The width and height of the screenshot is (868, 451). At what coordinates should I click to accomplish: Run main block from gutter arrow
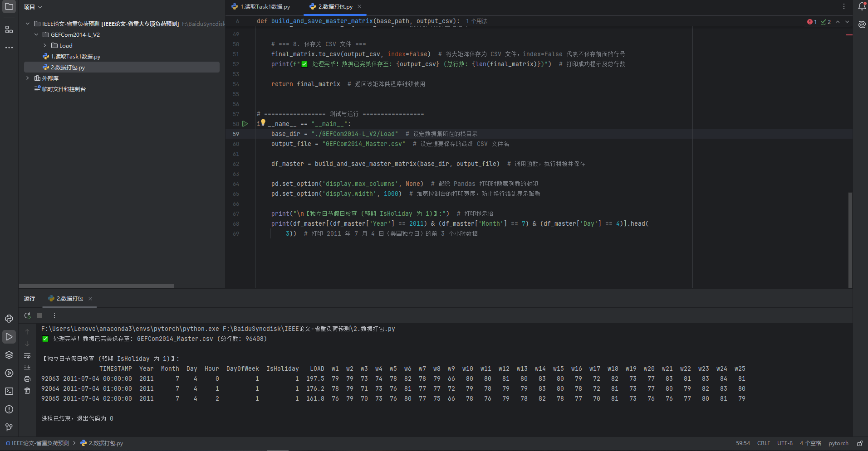pyautogui.click(x=245, y=124)
